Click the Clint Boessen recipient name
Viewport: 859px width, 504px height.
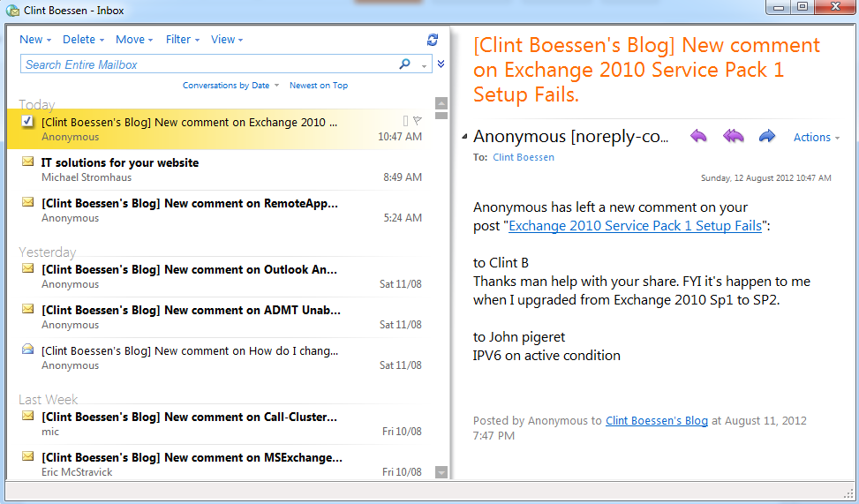[x=524, y=157]
